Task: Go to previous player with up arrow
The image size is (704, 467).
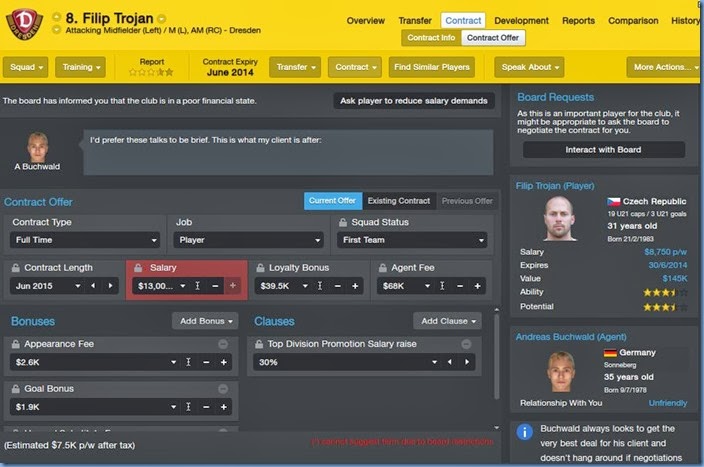Action: 57,17
